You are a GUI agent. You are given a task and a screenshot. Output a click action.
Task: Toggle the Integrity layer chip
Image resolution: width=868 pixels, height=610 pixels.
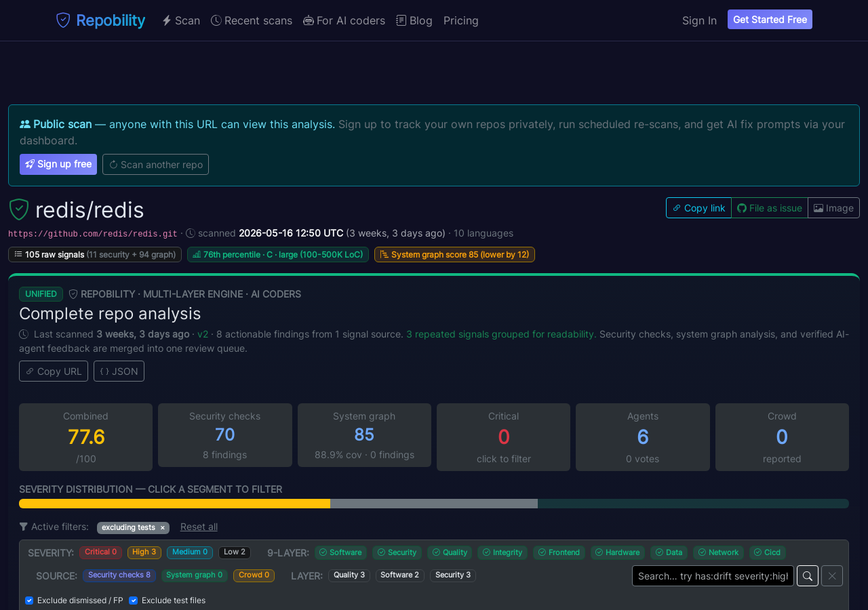502,552
